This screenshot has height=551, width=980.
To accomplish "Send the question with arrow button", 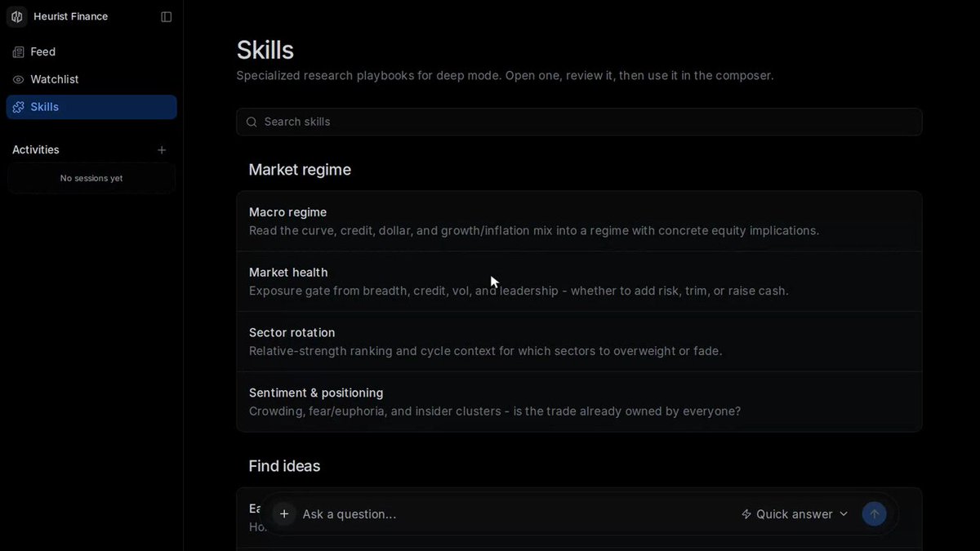I will [875, 514].
